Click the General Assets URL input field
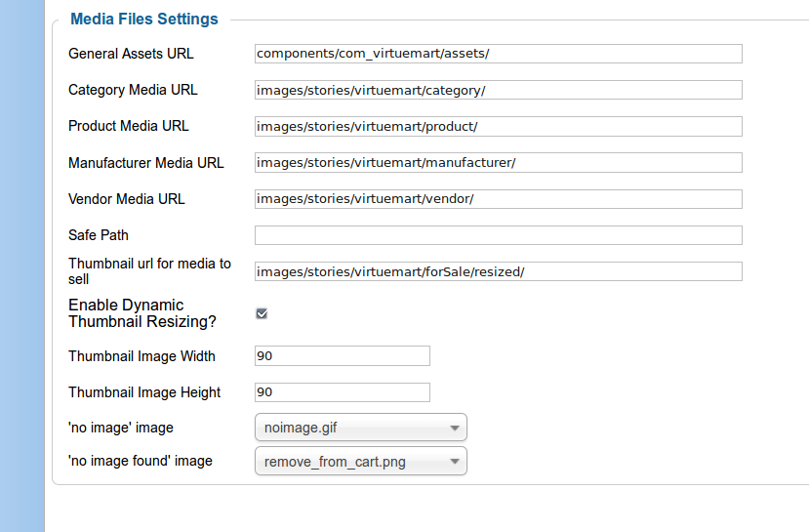Image resolution: width=809 pixels, height=532 pixels. 499,54
